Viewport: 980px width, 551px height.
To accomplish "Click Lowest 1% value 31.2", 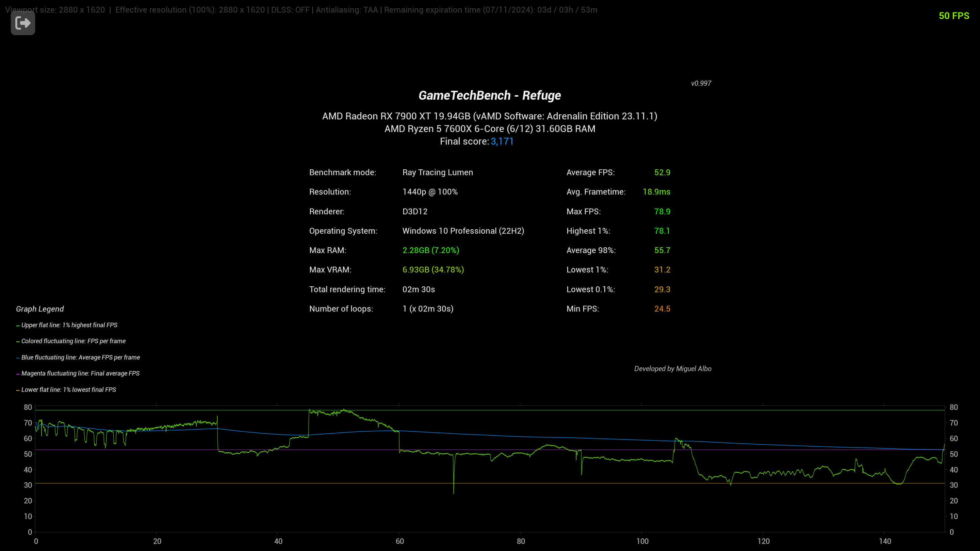I will tap(662, 270).
